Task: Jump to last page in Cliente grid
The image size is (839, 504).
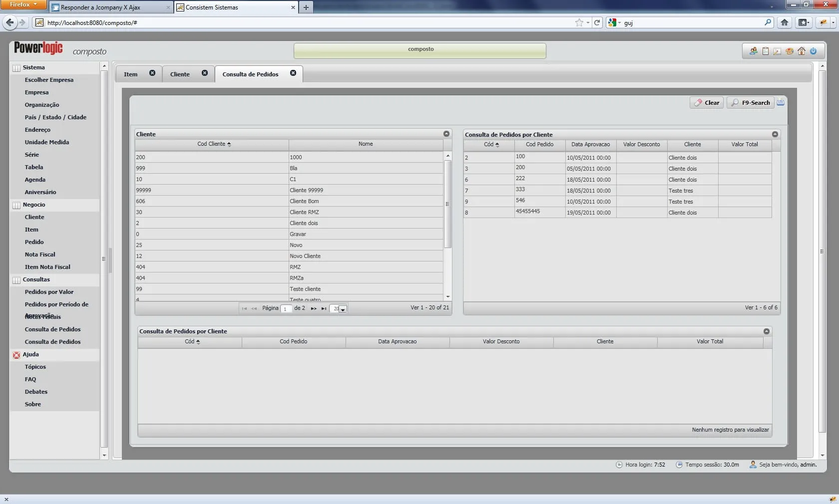Action: (324, 308)
